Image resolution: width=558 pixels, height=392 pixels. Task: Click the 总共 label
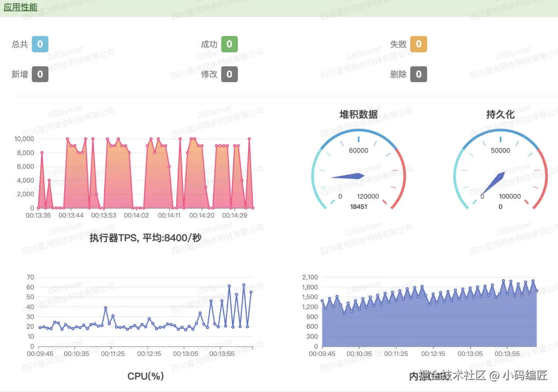click(x=20, y=44)
